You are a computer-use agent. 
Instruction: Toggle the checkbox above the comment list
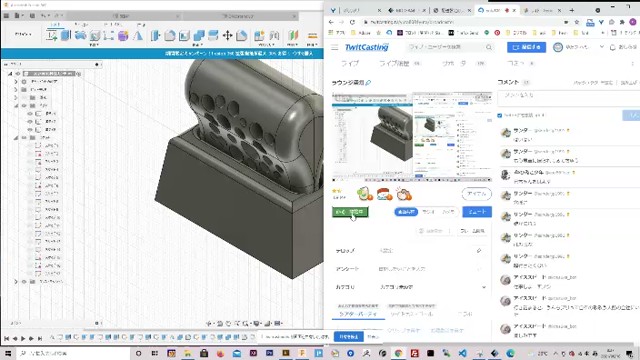[x=500, y=116]
